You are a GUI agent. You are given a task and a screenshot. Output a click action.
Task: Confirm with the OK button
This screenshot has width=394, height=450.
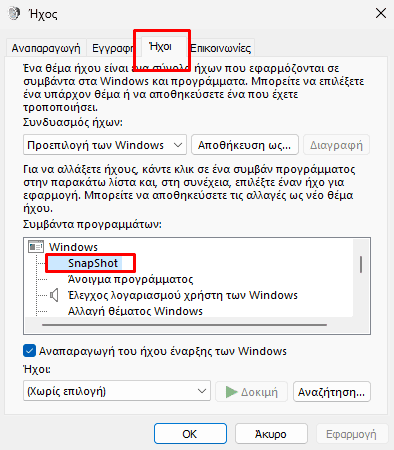(x=190, y=434)
